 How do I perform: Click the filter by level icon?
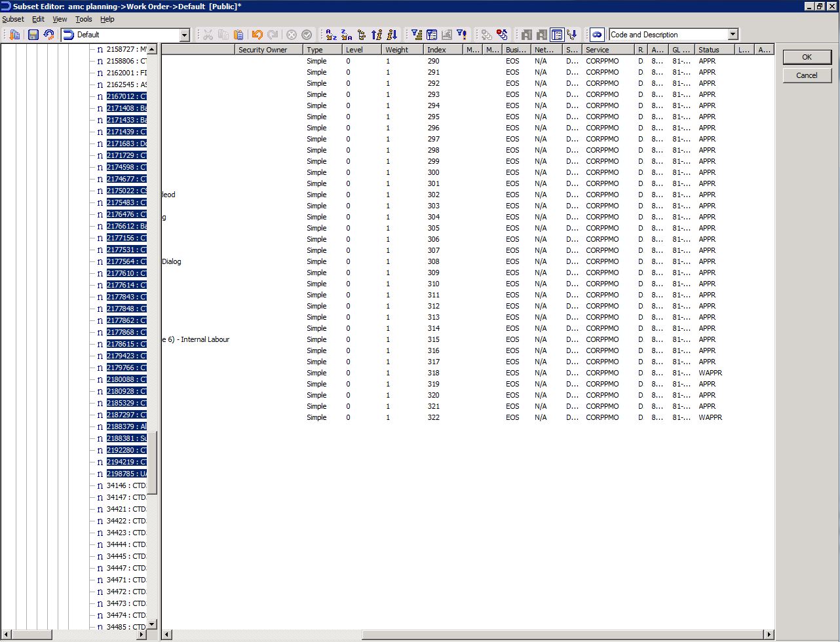pyautogui.click(x=416, y=35)
